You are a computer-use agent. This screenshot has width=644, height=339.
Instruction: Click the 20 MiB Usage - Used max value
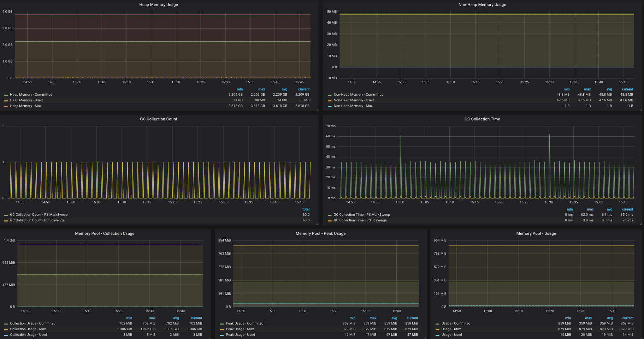tap(586, 335)
